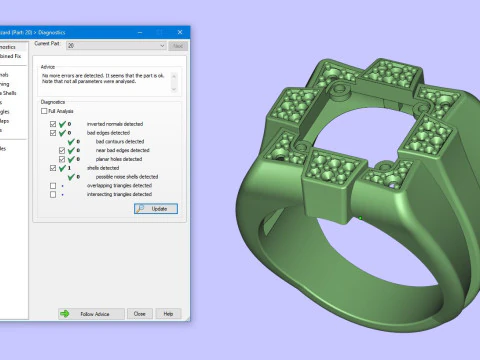Click the blue dot beside overlapping triangles detected

tap(62, 186)
